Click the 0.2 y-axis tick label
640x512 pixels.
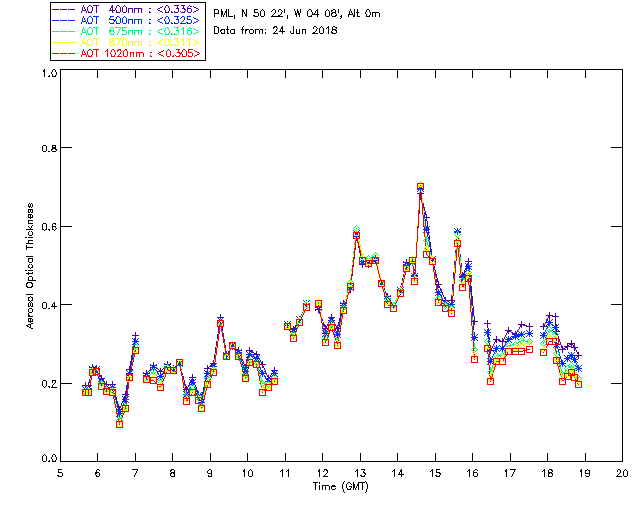pyautogui.click(x=49, y=384)
